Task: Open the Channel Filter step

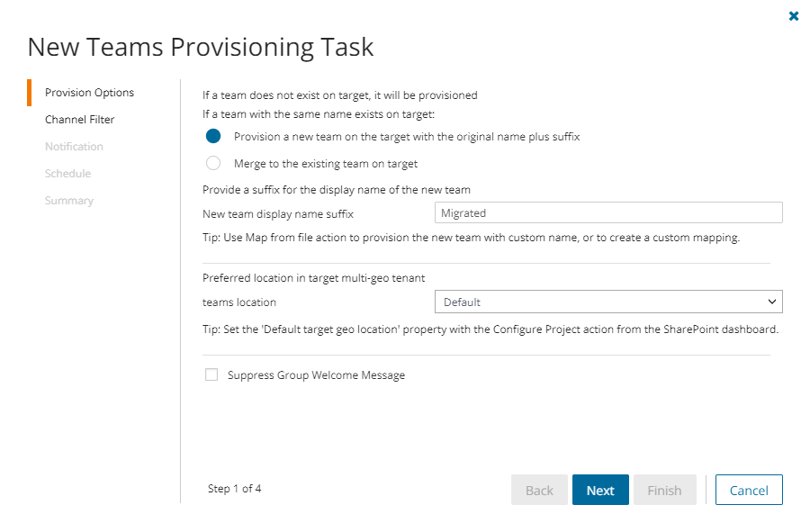Action: pyautogui.click(x=79, y=120)
